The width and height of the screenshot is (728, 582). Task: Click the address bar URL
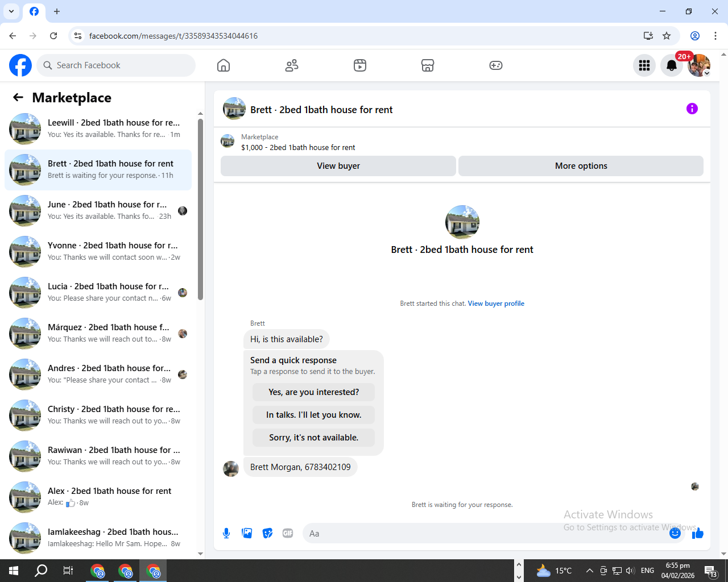173,36
